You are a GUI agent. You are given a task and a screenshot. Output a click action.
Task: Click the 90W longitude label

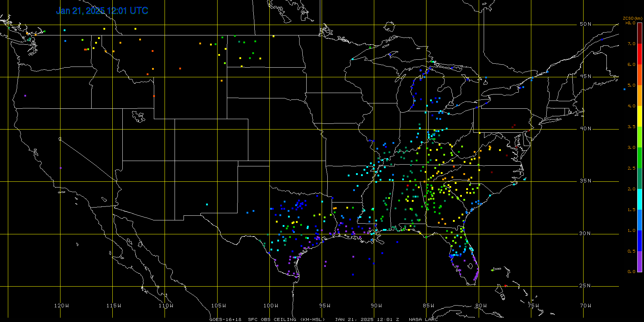[x=376, y=306]
